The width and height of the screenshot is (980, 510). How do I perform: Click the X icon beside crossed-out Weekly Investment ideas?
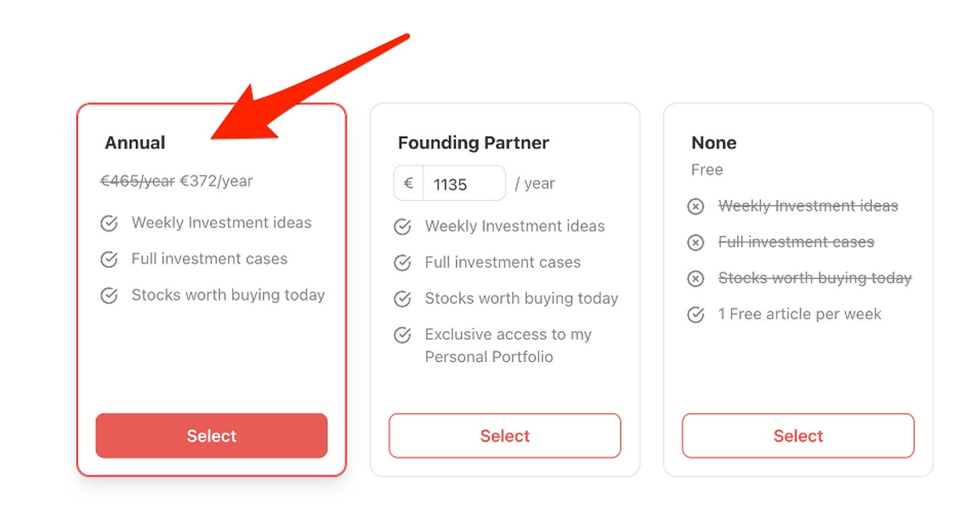[x=695, y=207]
